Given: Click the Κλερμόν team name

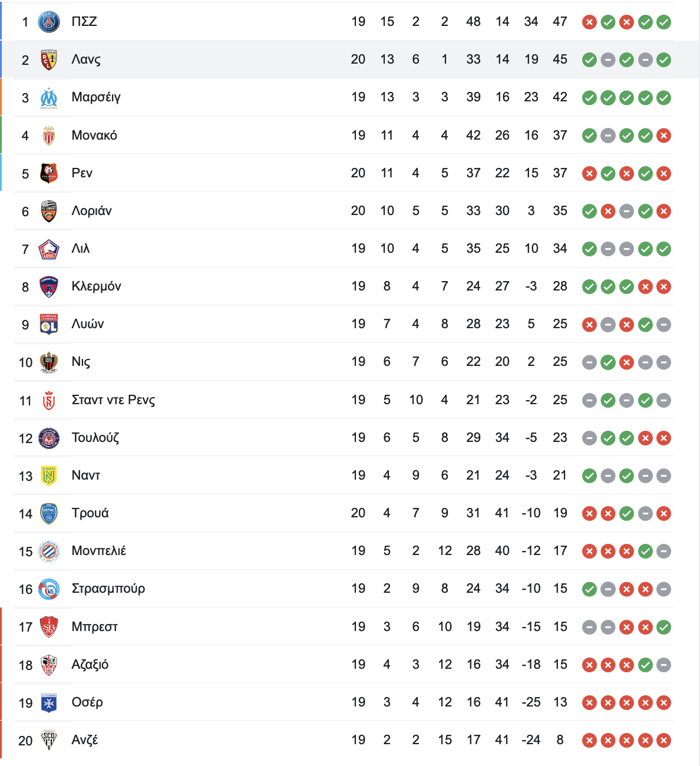Looking at the screenshot, I should (97, 286).
